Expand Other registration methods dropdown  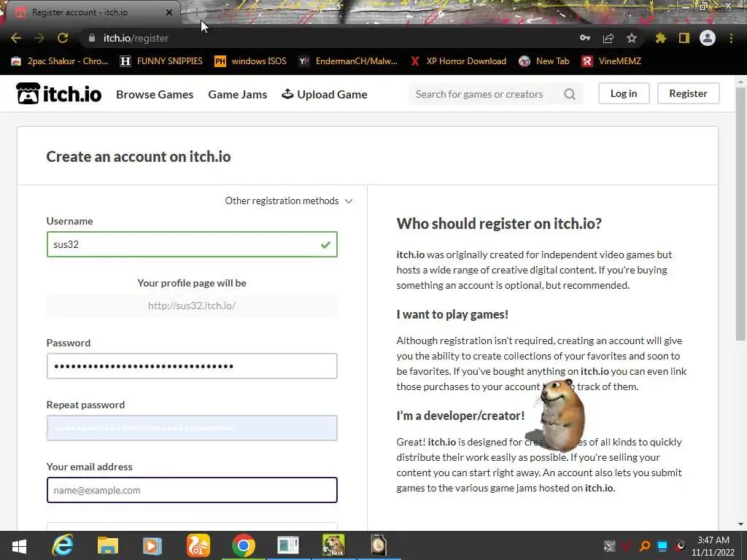(x=289, y=201)
